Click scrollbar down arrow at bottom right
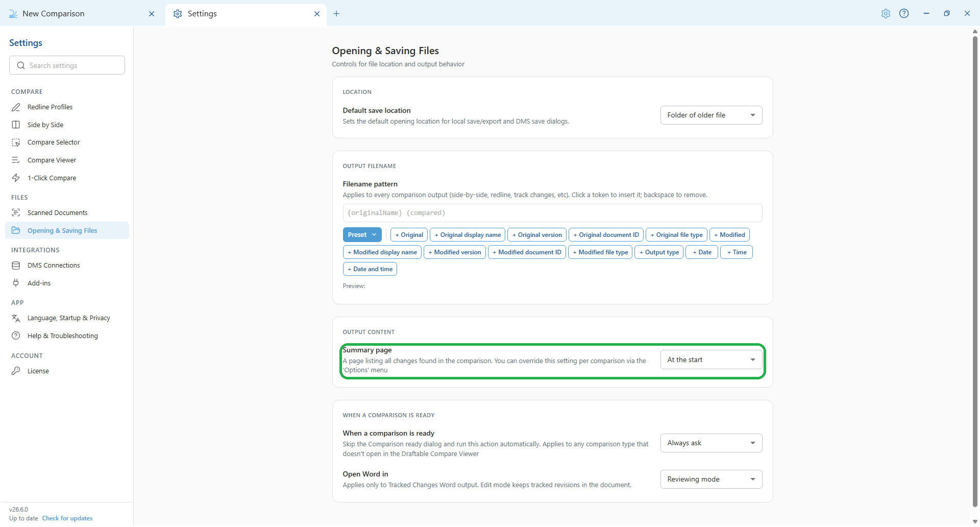The height and width of the screenshot is (527, 980). click(975, 522)
